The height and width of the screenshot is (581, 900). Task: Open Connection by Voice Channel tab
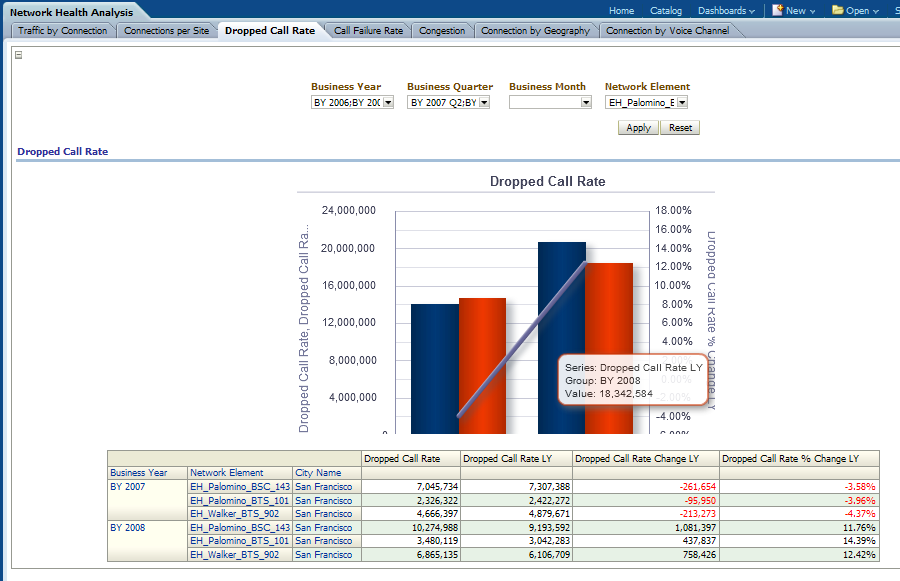tap(668, 30)
